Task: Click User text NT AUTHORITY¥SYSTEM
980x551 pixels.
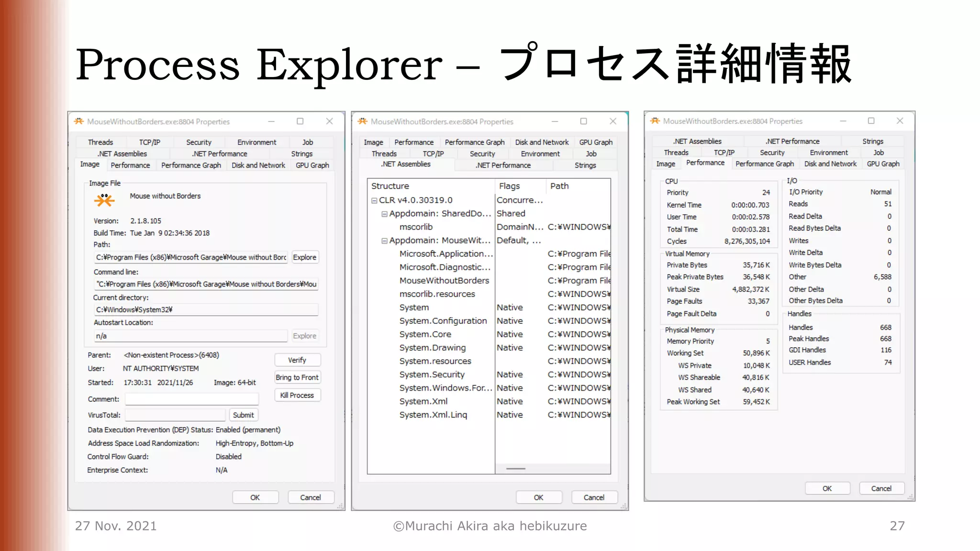Action: (161, 369)
